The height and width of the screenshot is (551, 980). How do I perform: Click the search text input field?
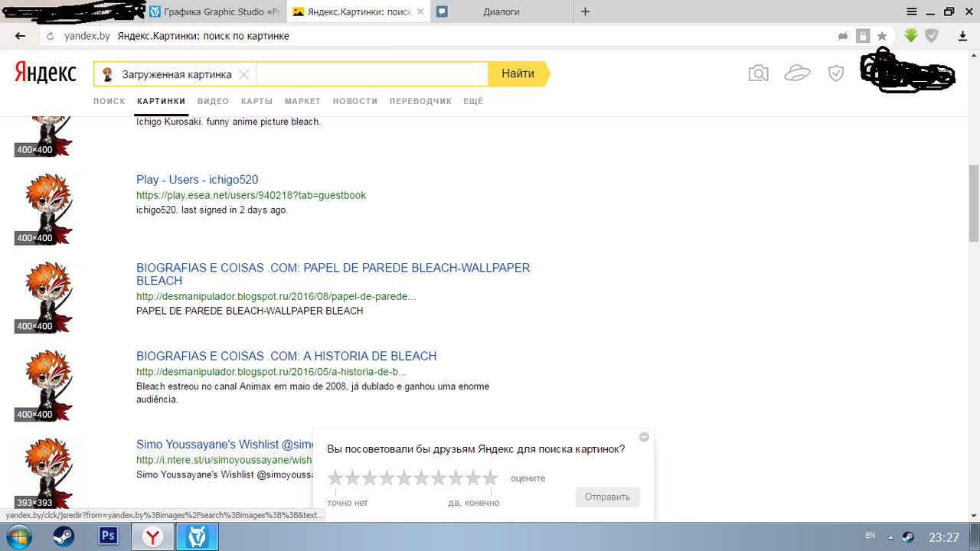pos(372,74)
